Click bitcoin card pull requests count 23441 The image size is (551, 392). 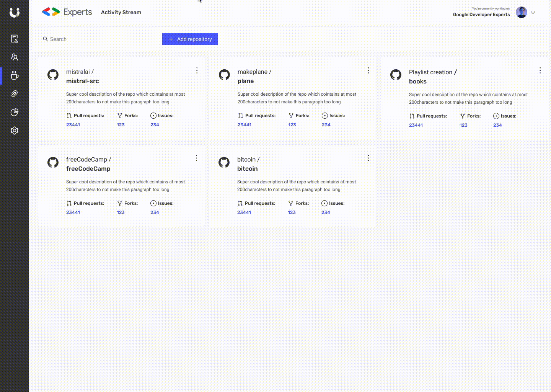(244, 212)
